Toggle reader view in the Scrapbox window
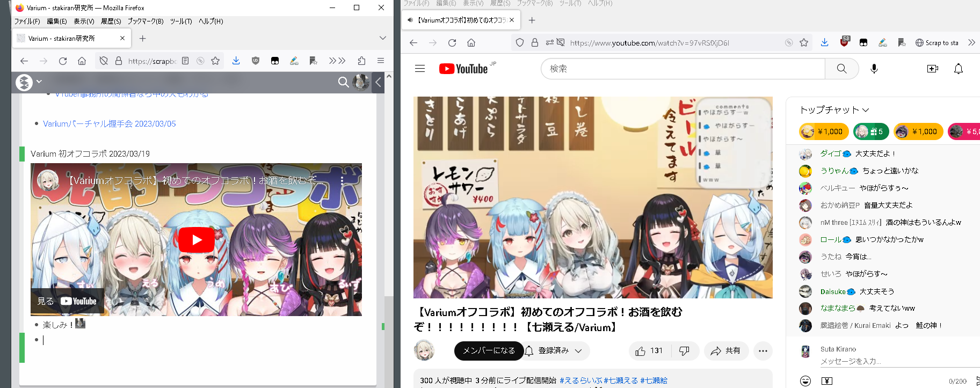 click(185, 61)
